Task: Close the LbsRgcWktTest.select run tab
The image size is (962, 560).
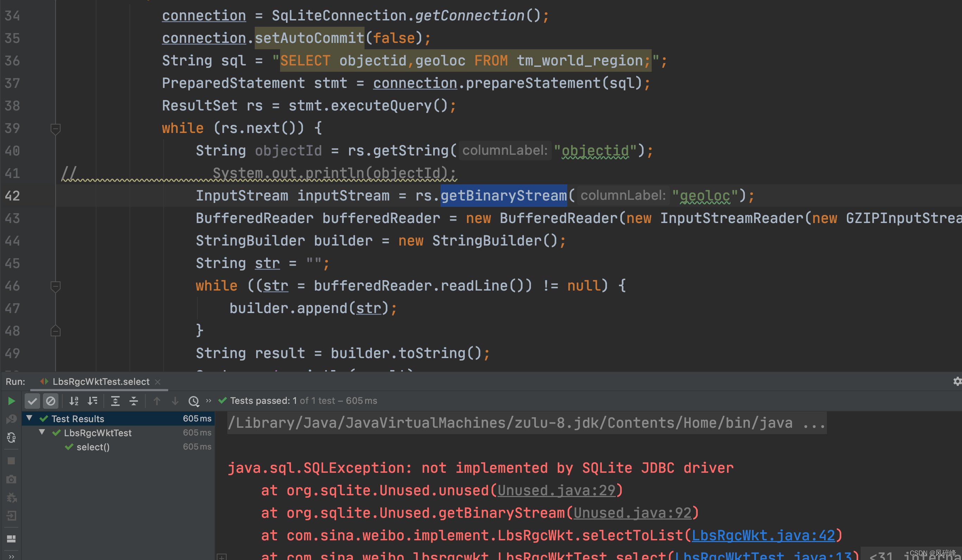Action: pyautogui.click(x=158, y=382)
